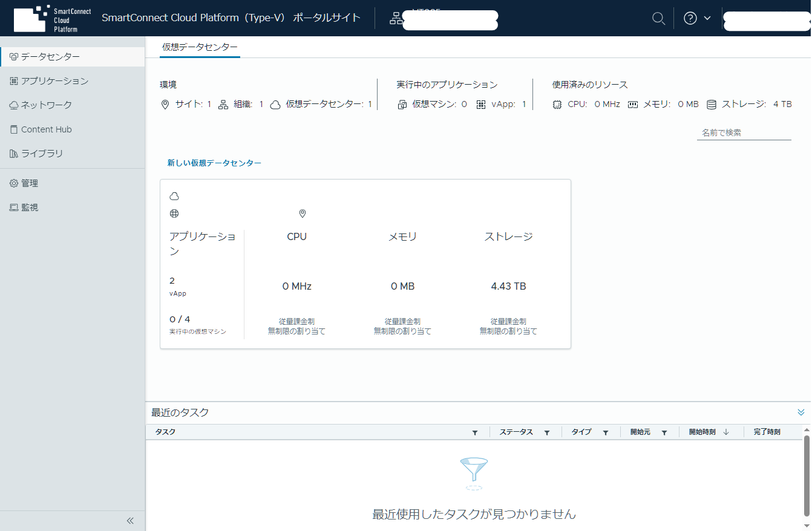Open filter on タスク column

click(475, 432)
